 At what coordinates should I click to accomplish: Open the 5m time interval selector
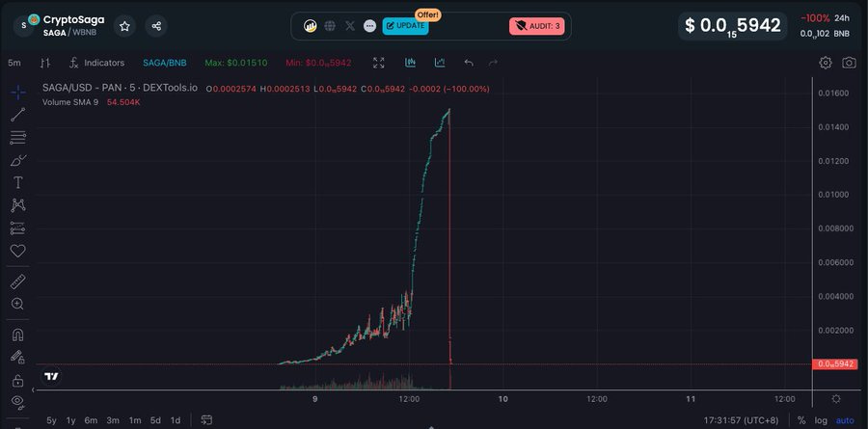click(14, 63)
